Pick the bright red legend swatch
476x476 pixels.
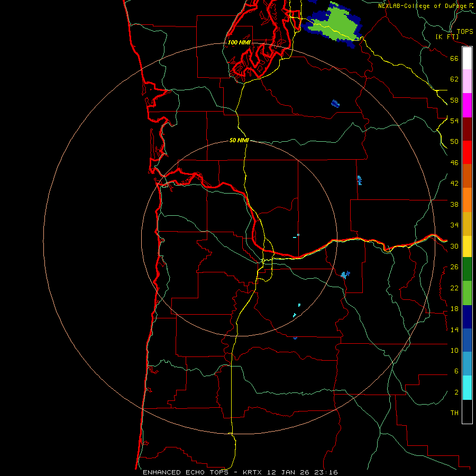point(467,152)
